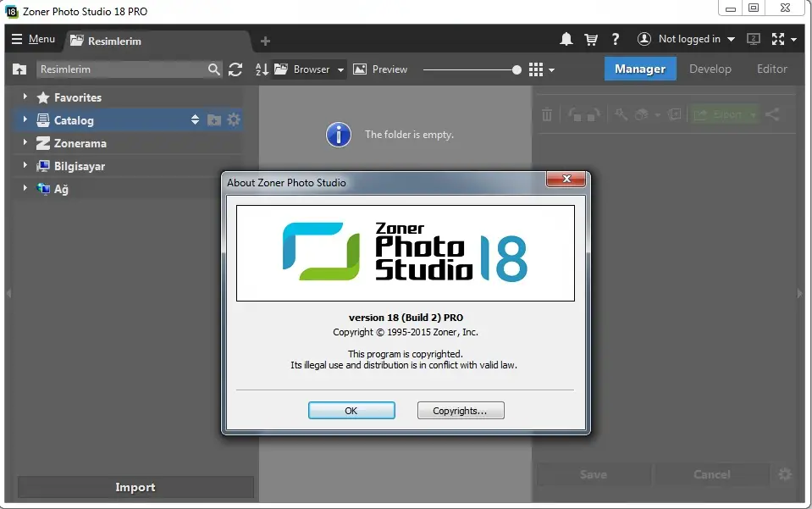Switch to the Develop module
The height and width of the screenshot is (509, 812).
[710, 69]
